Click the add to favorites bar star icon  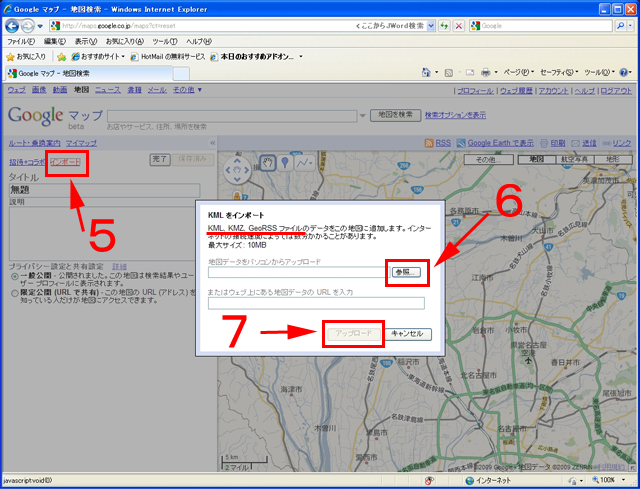pyautogui.click(x=61, y=57)
